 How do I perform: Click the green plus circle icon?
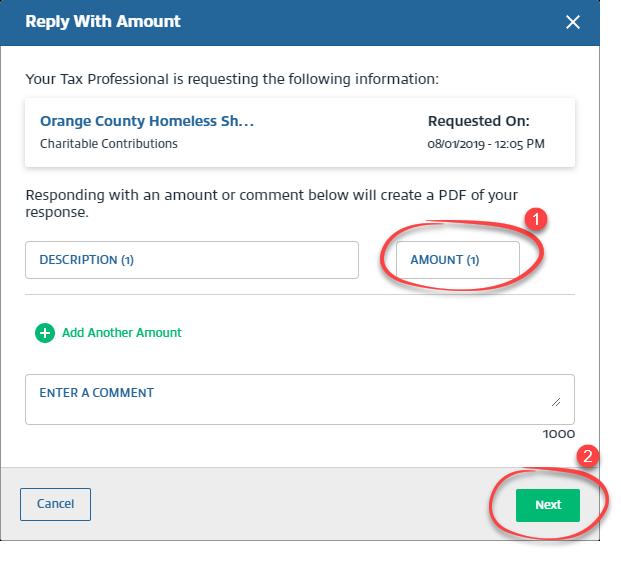pos(44,333)
